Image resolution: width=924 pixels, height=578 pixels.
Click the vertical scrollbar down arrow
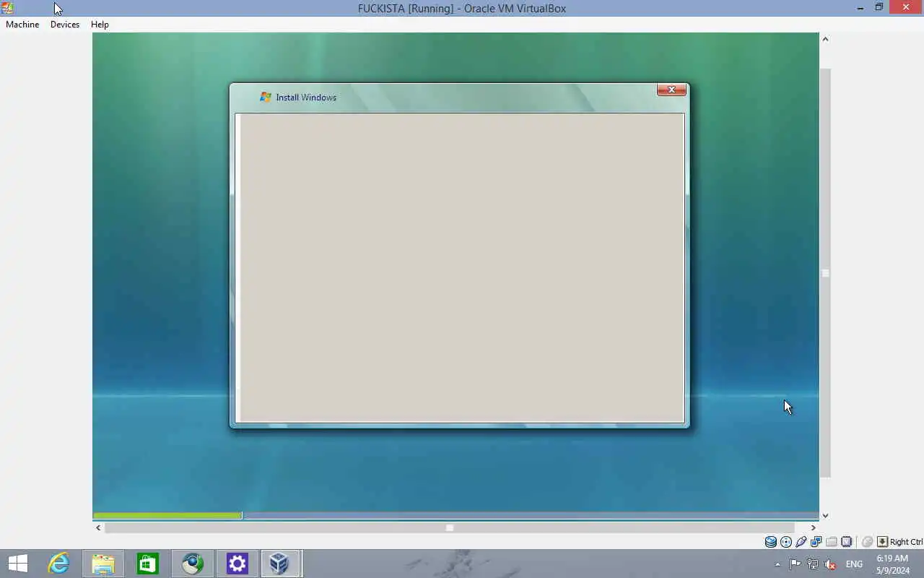pos(825,516)
